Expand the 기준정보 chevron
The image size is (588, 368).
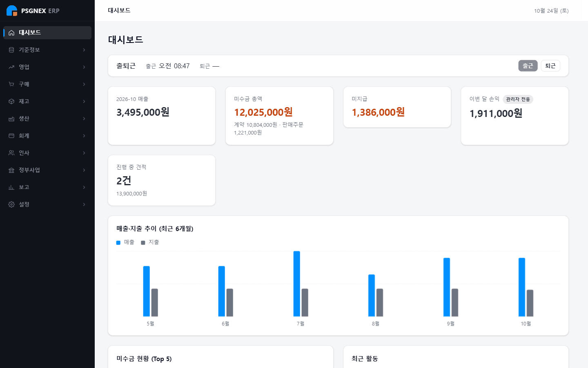84,50
